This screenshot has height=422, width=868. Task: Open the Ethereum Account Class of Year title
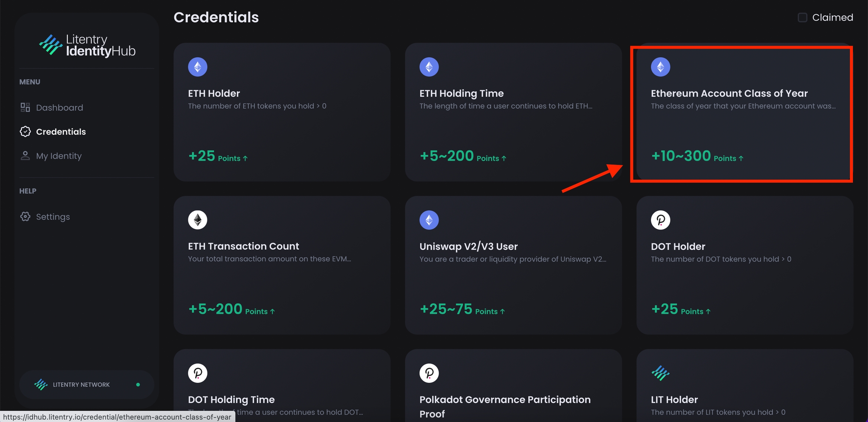point(729,93)
